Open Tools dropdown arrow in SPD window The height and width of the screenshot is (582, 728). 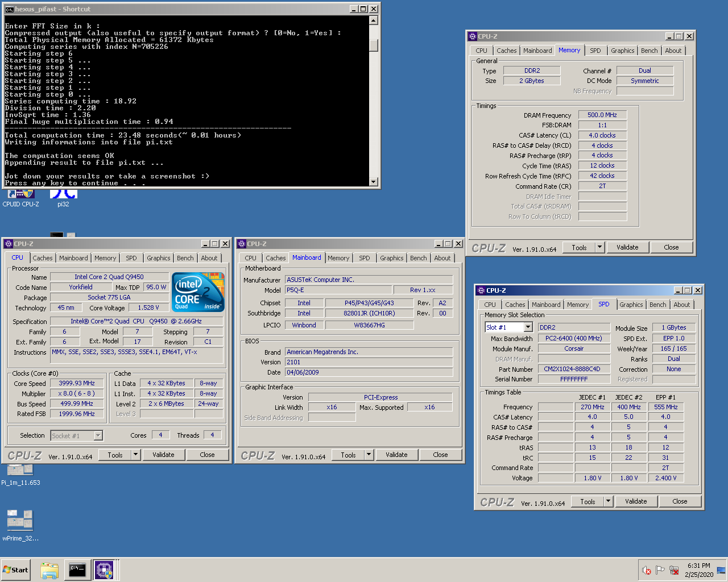point(609,501)
